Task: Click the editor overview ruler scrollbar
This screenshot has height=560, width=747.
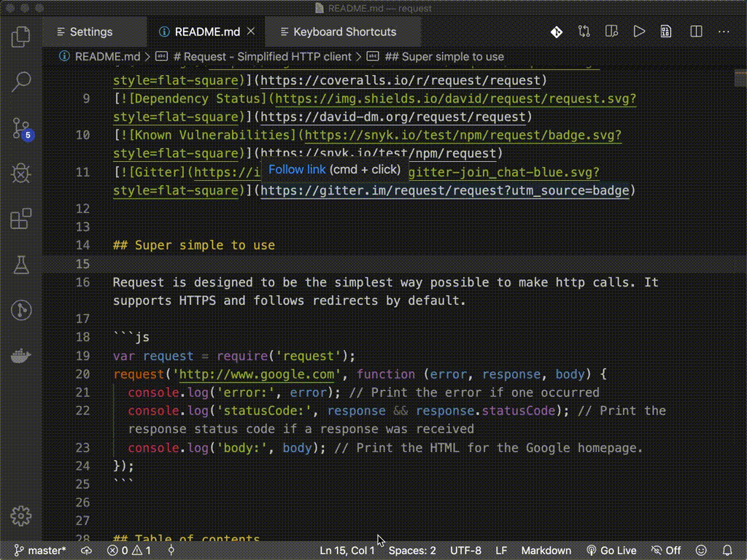Action: (740, 305)
